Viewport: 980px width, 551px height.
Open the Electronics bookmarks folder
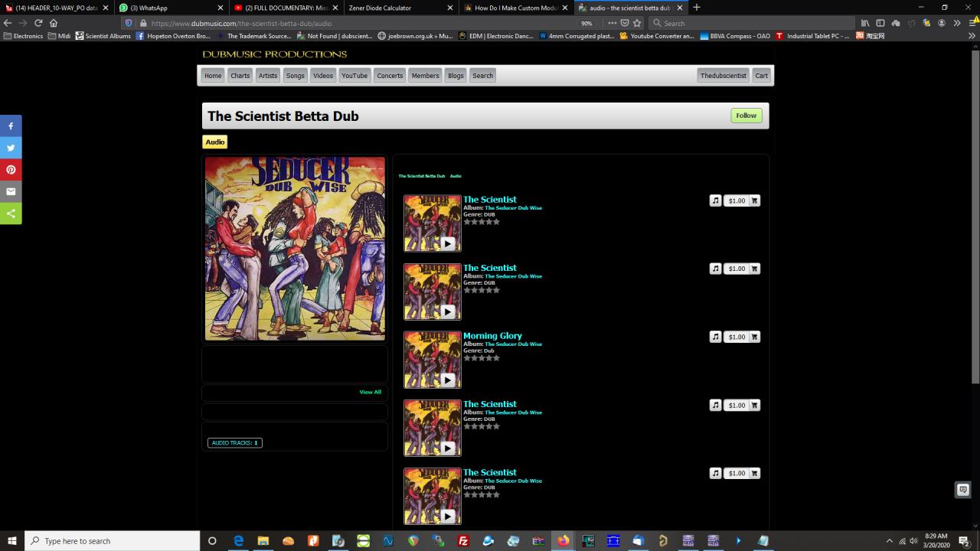coord(23,36)
